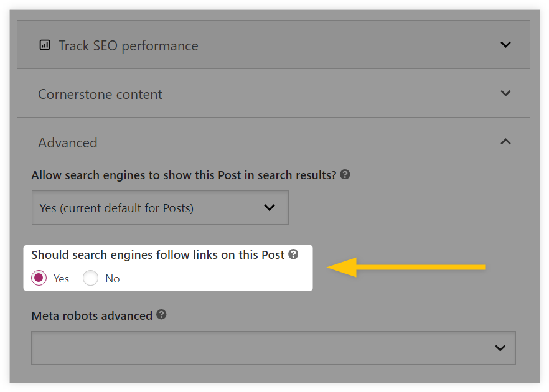Collapse Advanced section using the up chevron
Screen dimensions: 549x392
pos(505,142)
